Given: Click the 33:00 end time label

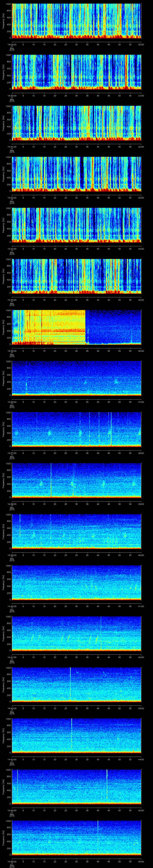Looking at the screenshot, I should click(141, 198).
